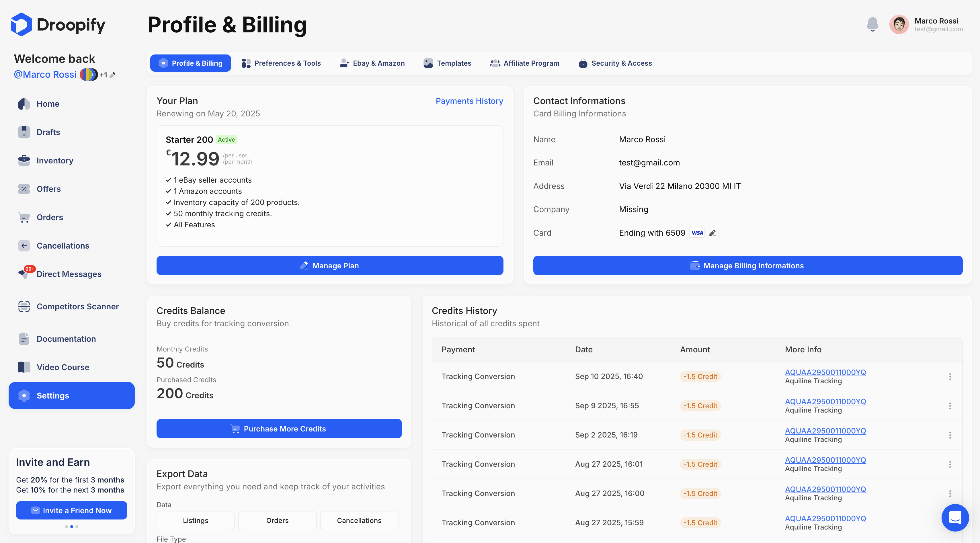Open the Templates tab
Viewport: 980px width, 543px height.
point(447,63)
